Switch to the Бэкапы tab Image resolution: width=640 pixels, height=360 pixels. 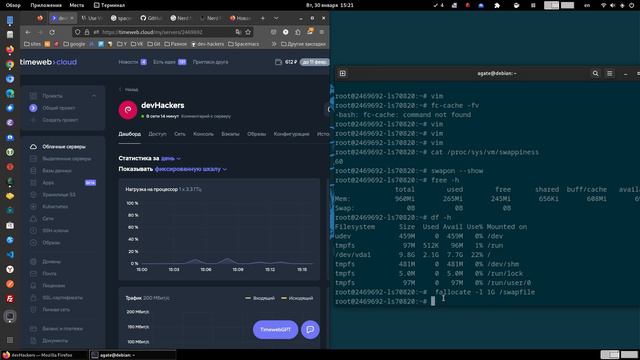pyautogui.click(x=230, y=134)
